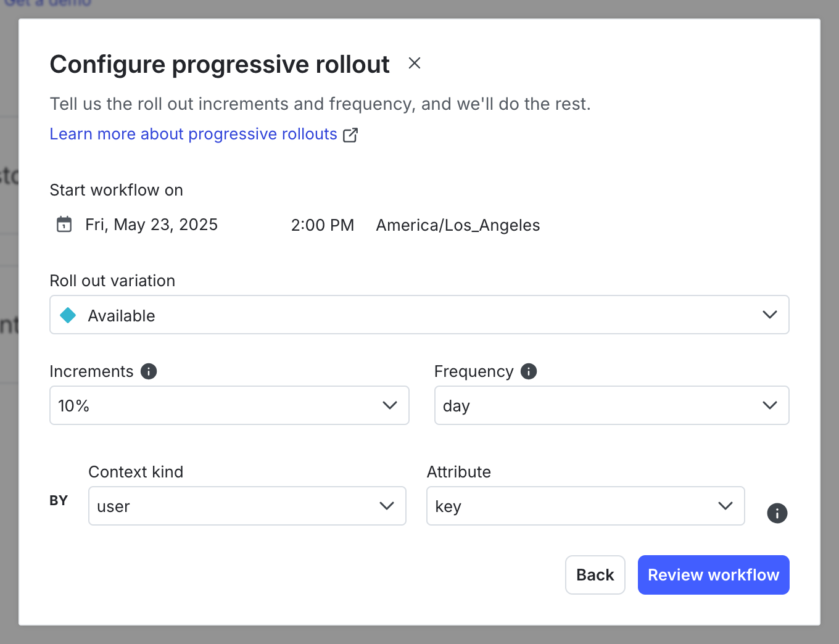Click the info icon next to the Attribute dropdown

[x=777, y=513]
